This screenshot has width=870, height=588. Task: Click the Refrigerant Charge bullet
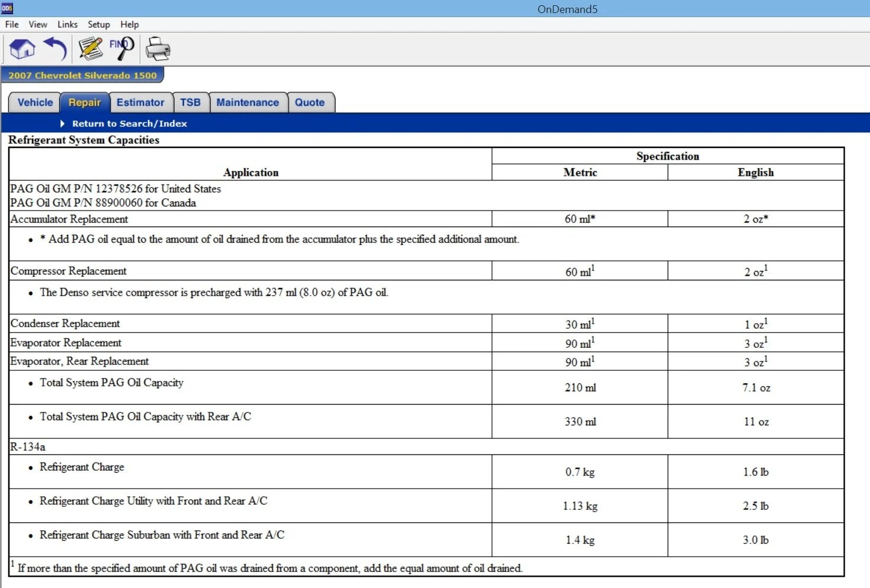(x=82, y=467)
